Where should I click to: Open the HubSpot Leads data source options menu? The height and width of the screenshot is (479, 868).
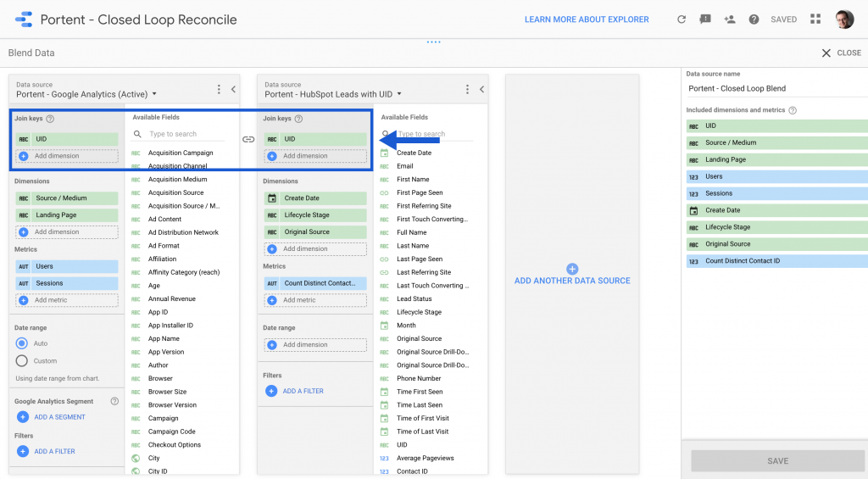pyautogui.click(x=467, y=89)
